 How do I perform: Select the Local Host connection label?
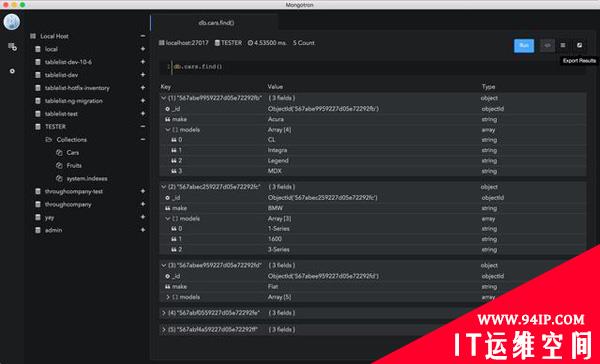click(x=54, y=36)
